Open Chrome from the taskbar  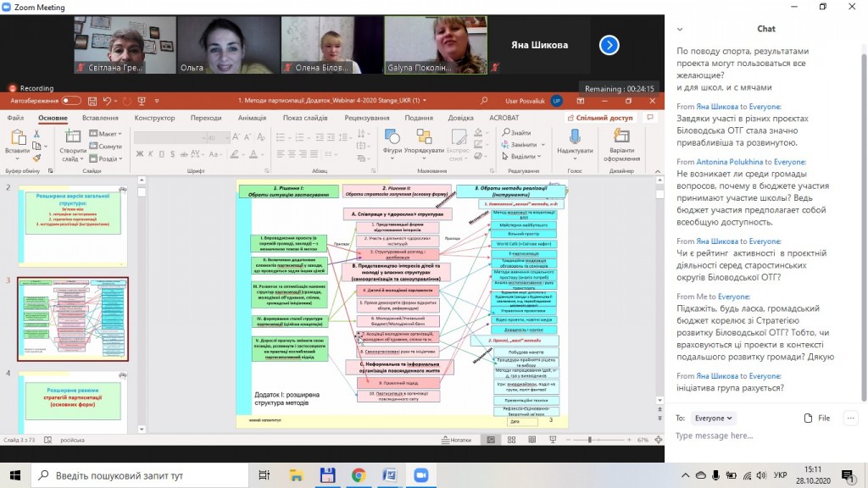tap(359, 475)
